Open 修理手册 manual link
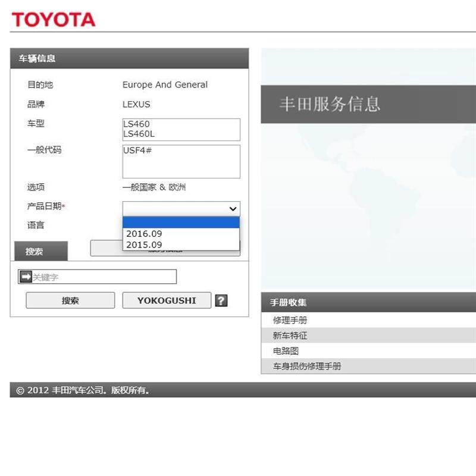This screenshot has height=476, width=476. pos(290,320)
